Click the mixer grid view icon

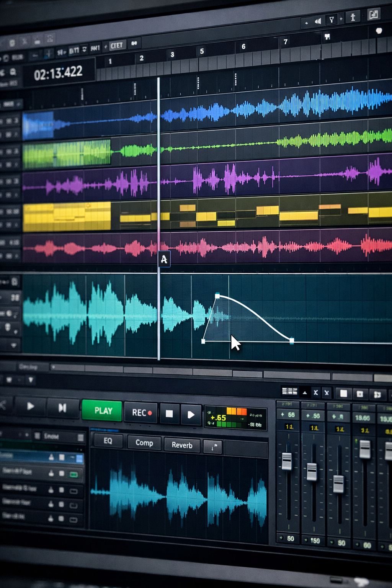pos(289,391)
